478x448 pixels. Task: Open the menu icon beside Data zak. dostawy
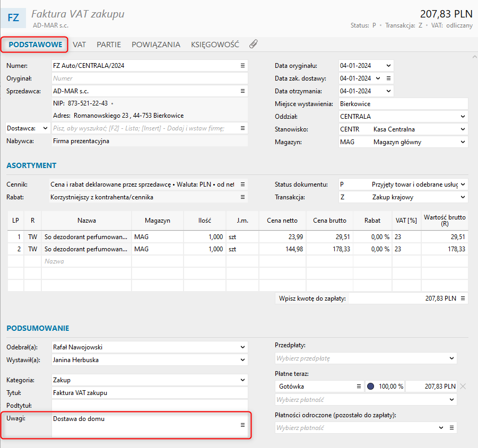[x=388, y=78]
